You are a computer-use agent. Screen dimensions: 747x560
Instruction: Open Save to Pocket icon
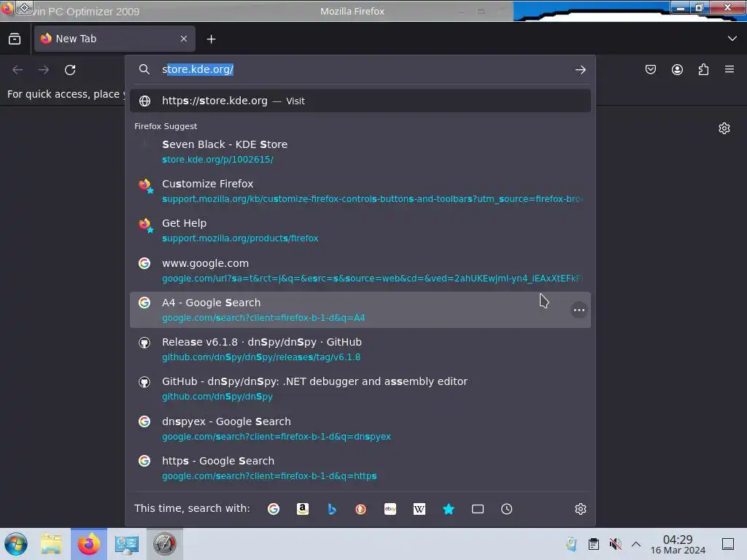[650, 69]
